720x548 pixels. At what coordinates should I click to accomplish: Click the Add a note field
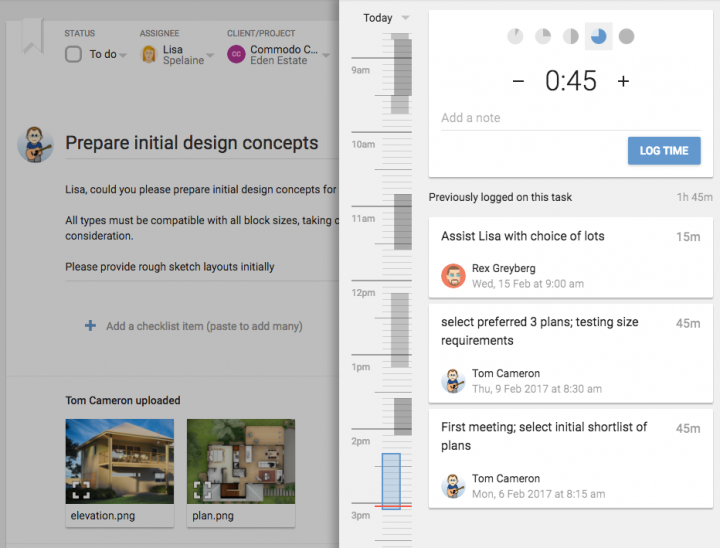[571, 118]
